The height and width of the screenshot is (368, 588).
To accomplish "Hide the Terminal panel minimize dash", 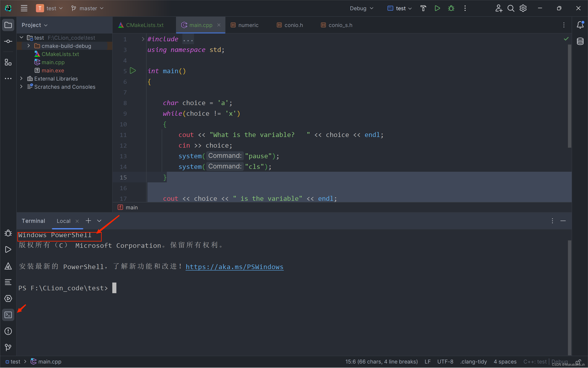I will pos(563,221).
